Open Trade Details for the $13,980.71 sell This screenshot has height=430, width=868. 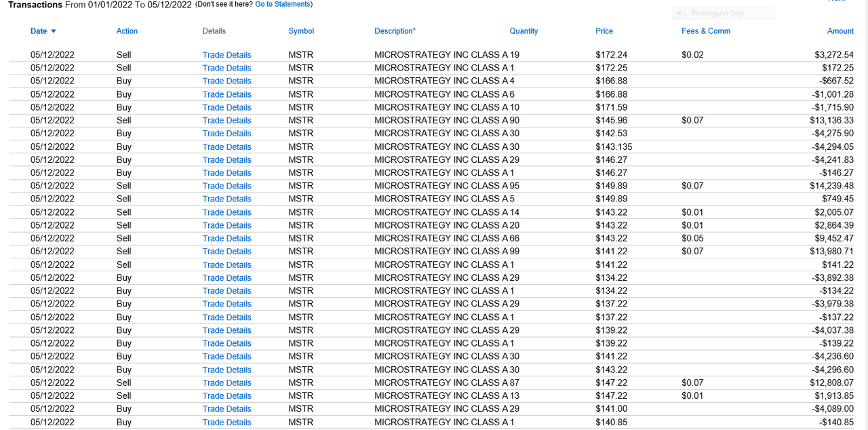click(226, 252)
